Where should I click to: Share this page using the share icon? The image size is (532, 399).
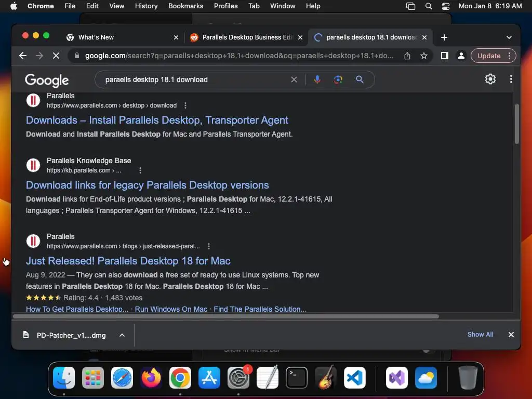coord(407,56)
